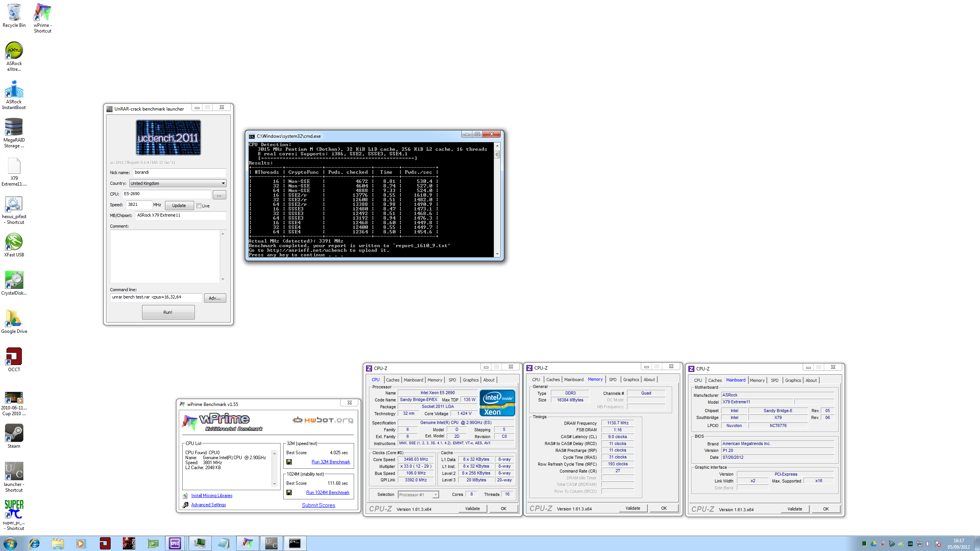Open About tab in Mainboard CPU-Z window
The image size is (980, 551).
(x=811, y=380)
